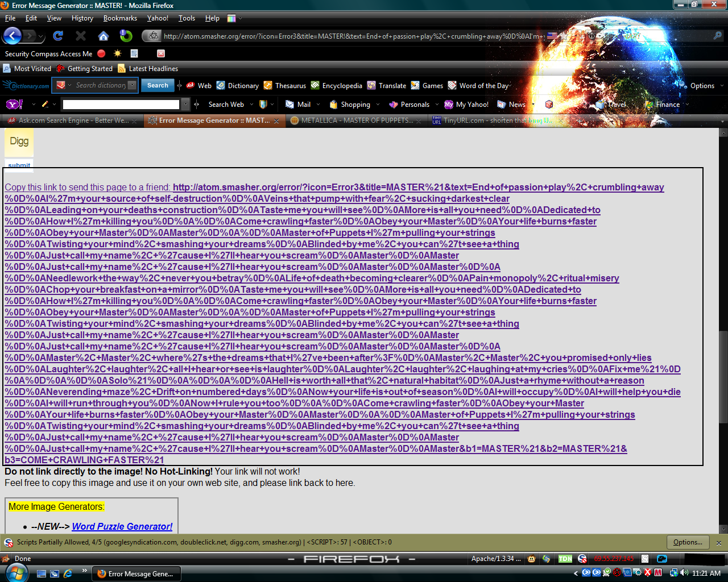Click the magnifier search icon in search bar
The width and height of the screenshot is (728, 582).
(718, 36)
